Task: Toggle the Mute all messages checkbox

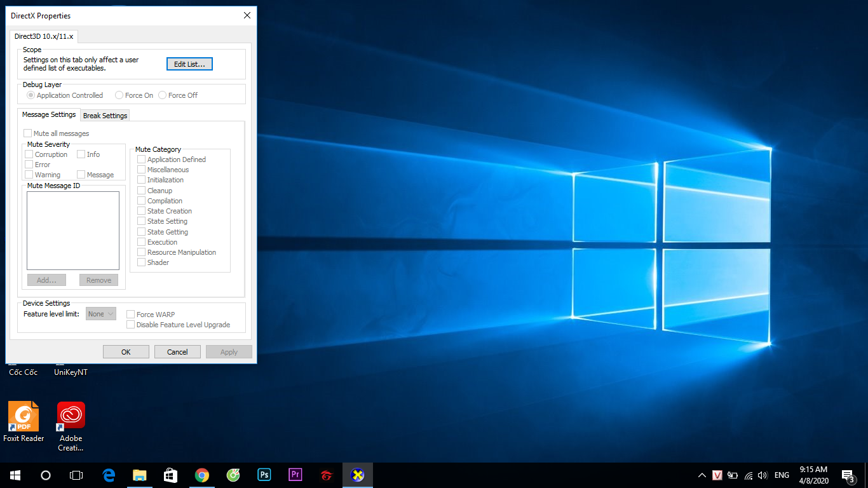Action: click(x=28, y=133)
